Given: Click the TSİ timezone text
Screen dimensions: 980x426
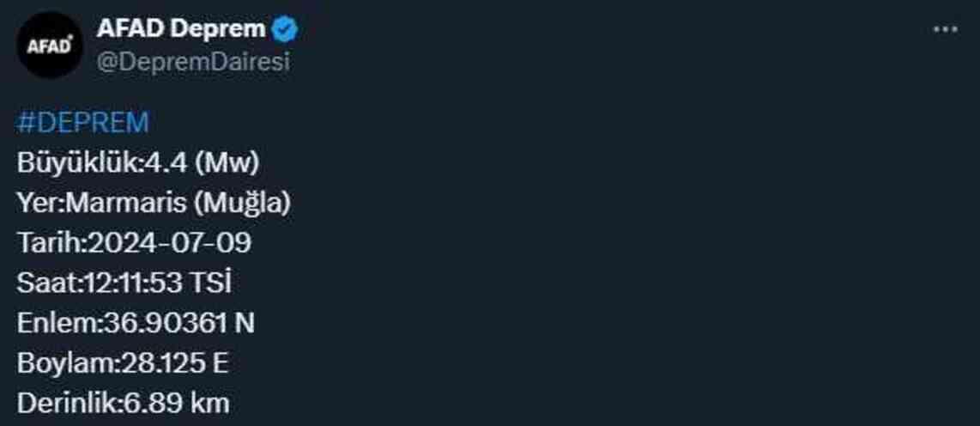Looking at the screenshot, I should coord(209,283).
